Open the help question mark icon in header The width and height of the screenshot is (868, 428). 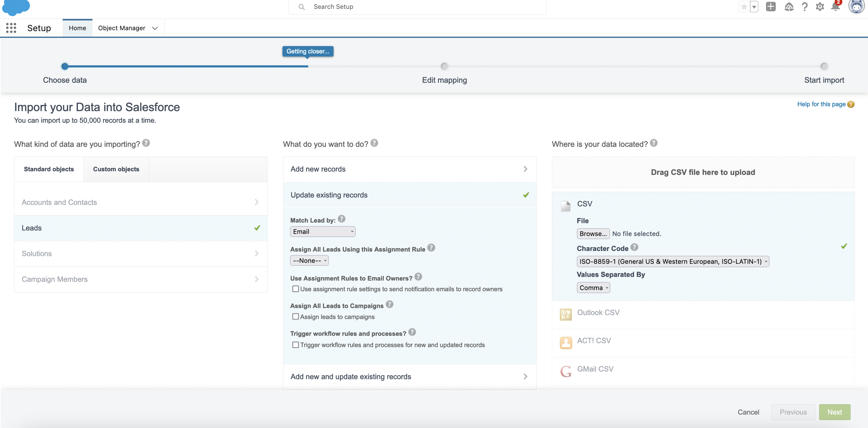click(x=804, y=7)
